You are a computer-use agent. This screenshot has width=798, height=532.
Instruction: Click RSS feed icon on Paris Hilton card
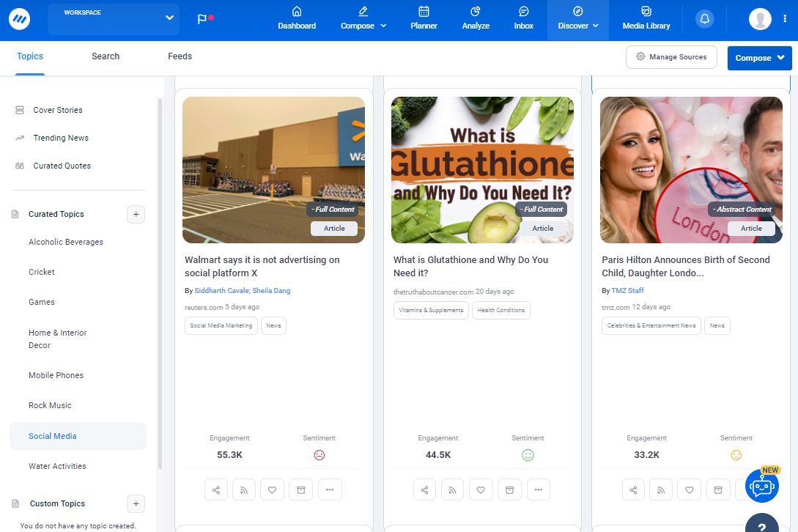(661, 489)
